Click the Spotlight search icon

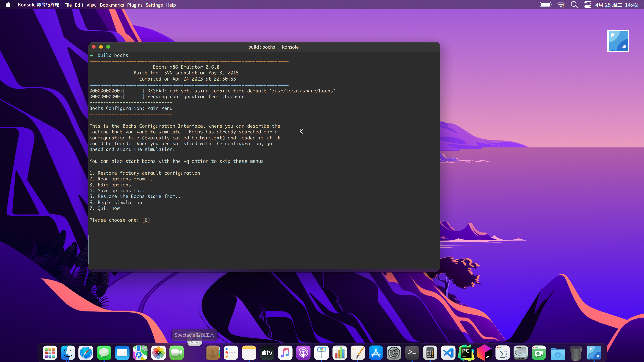(x=574, y=5)
